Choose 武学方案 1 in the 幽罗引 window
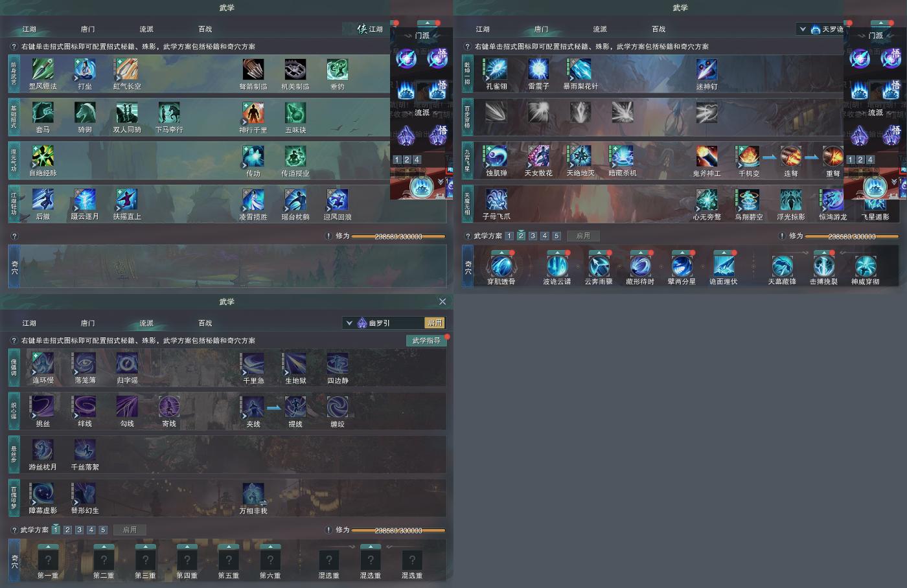This screenshot has height=588, width=907. pyautogui.click(x=56, y=530)
